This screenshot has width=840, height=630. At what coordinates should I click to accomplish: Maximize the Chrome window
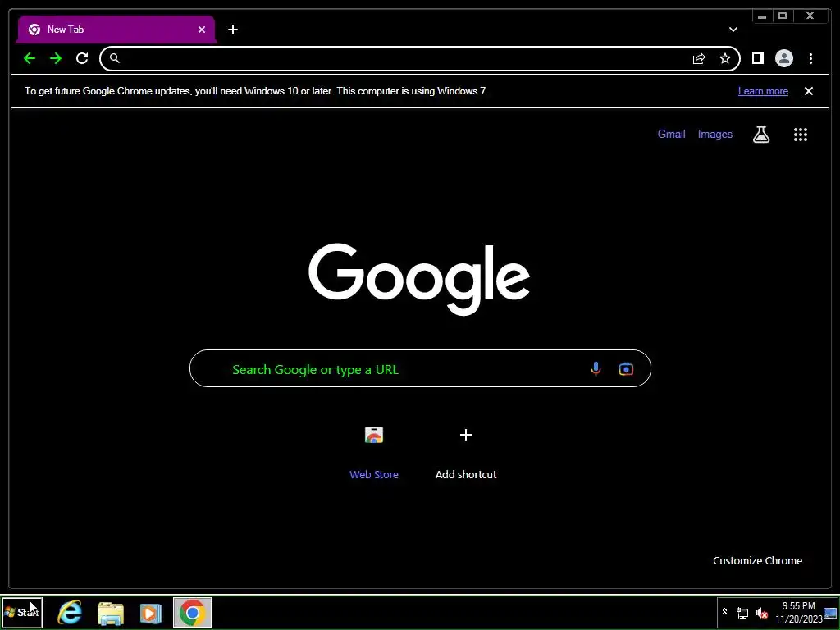tap(783, 16)
